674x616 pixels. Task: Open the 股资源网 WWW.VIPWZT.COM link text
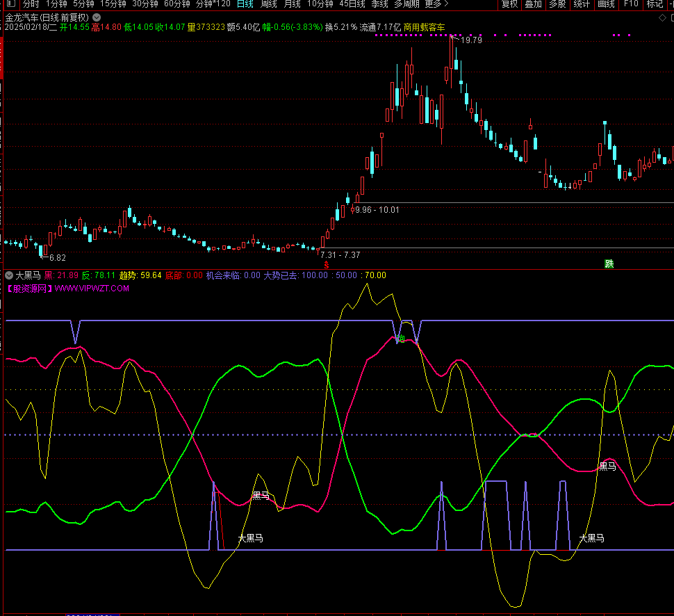[68, 289]
